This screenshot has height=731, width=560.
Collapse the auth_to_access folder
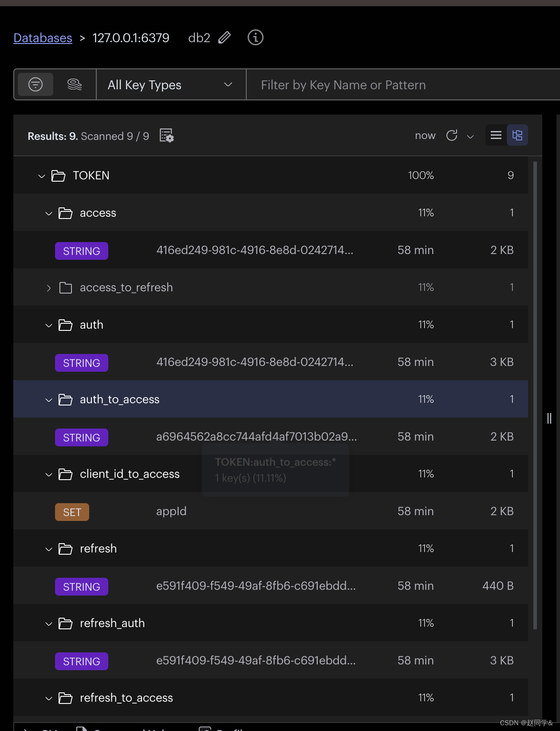pyautogui.click(x=49, y=400)
